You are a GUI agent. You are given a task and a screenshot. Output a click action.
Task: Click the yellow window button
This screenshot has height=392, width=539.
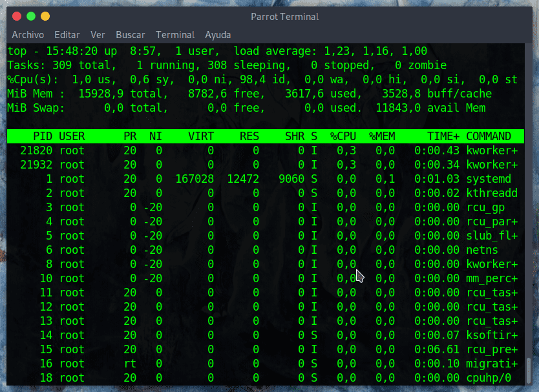click(45, 16)
